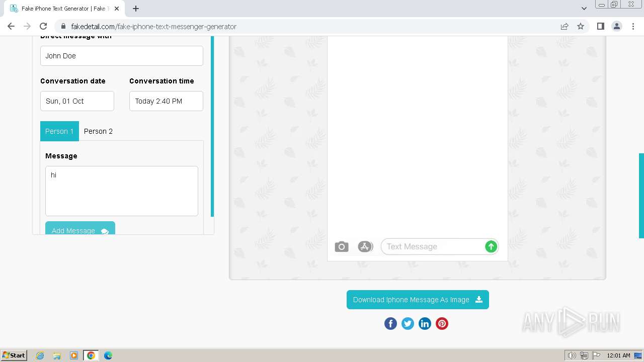
Task: Focus the Message text area
Action: [x=122, y=191]
